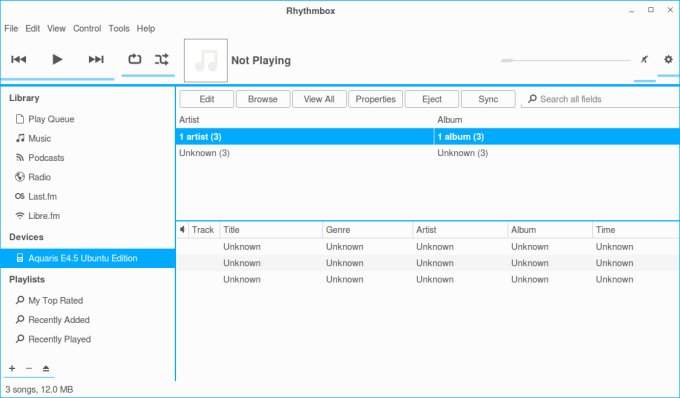Open the Help menu
The width and height of the screenshot is (680, 398).
tap(146, 29)
